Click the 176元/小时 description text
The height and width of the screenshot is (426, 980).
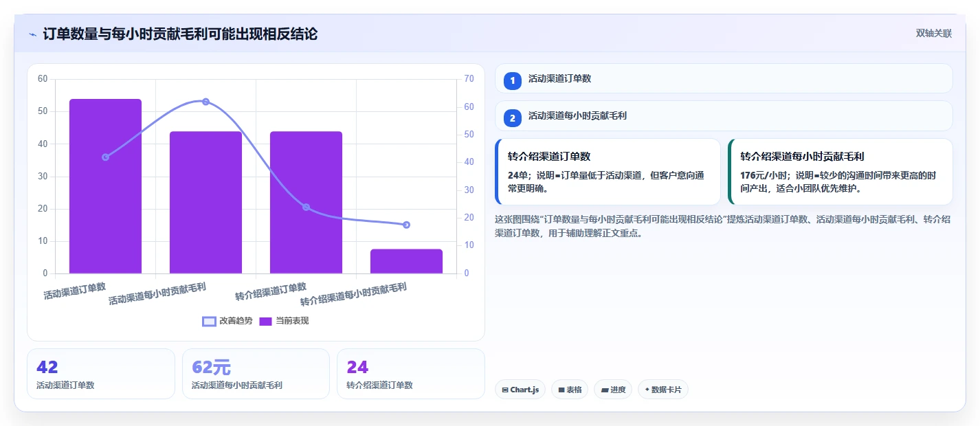[838, 182]
